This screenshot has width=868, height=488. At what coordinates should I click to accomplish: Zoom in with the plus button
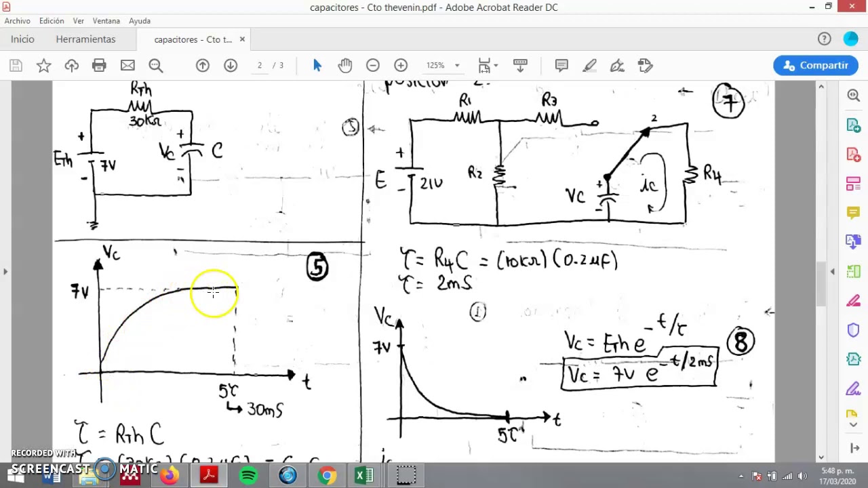401,65
